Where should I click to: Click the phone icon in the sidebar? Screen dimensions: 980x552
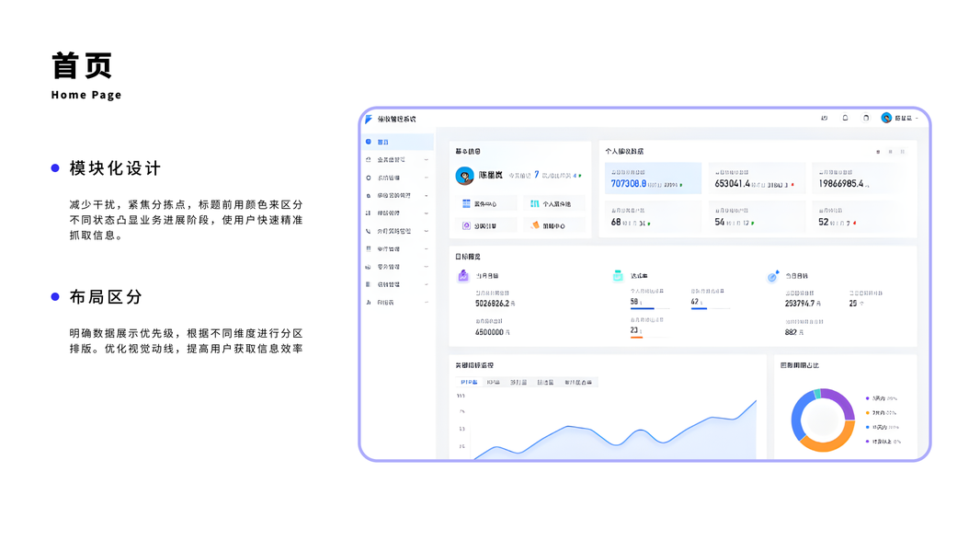[368, 231]
